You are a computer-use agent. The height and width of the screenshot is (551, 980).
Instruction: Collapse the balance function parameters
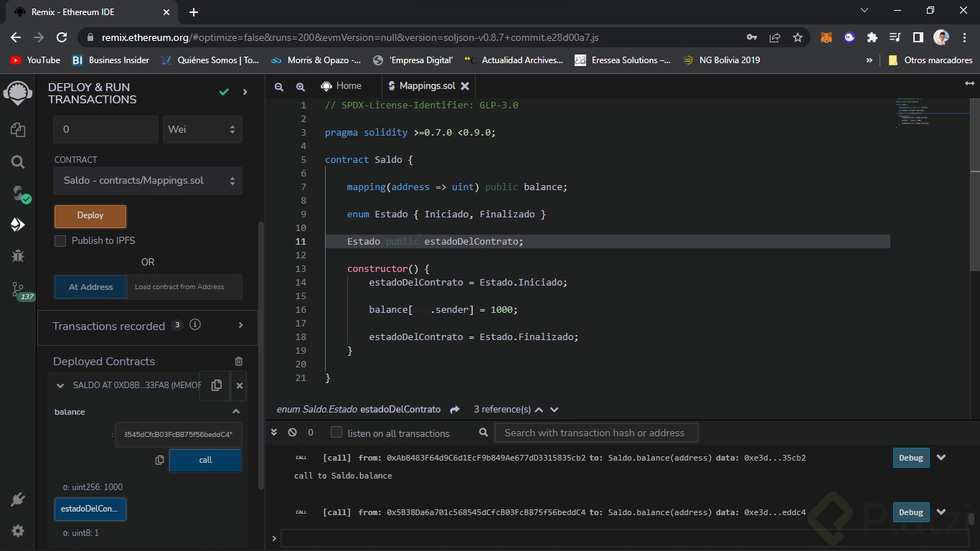[235, 412]
